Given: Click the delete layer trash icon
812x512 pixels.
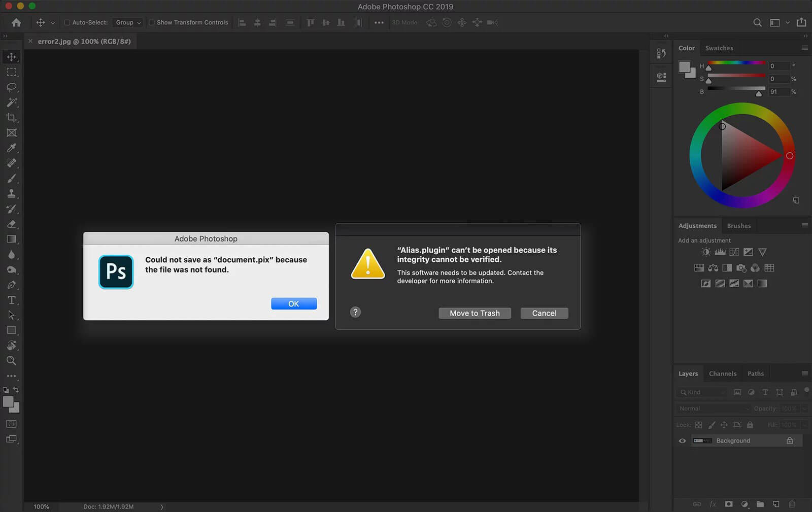Looking at the screenshot, I should click(792, 504).
